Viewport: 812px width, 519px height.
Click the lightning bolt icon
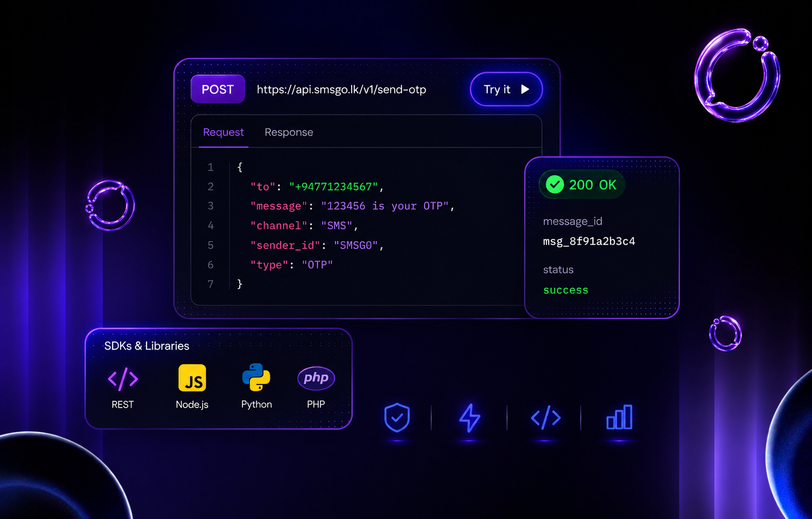pos(470,418)
